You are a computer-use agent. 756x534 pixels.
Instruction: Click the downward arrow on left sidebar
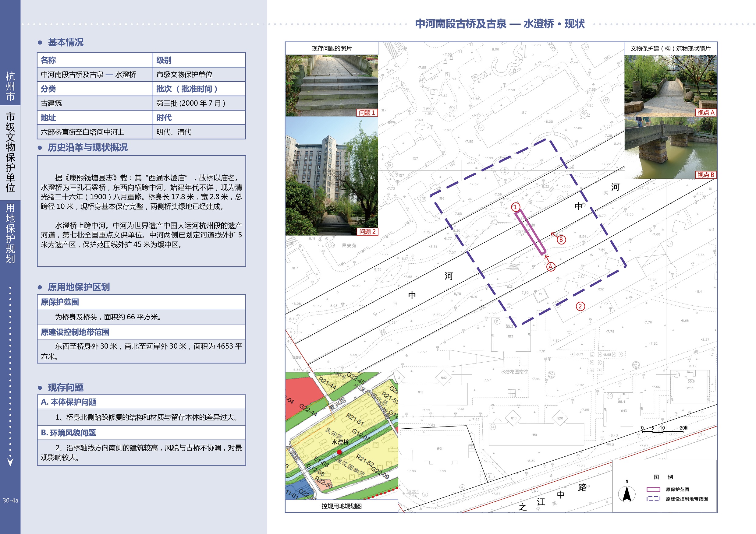10,462
